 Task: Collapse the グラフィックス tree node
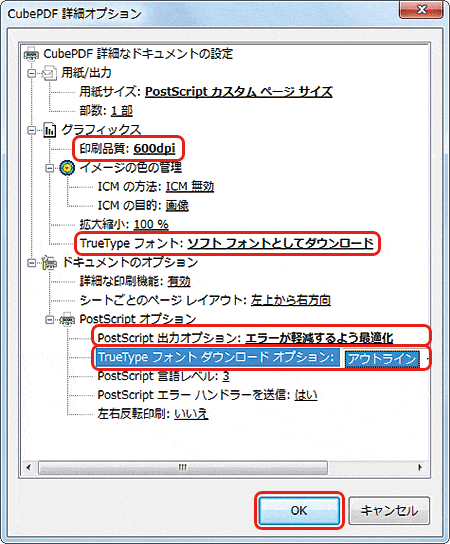tap(32, 130)
